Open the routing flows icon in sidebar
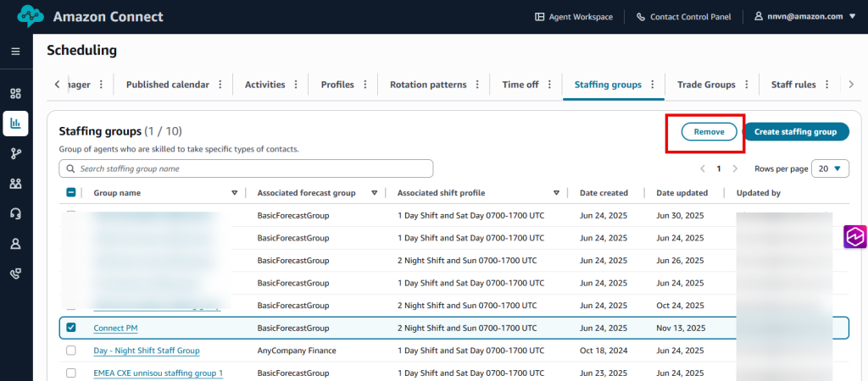This screenshot has height=381, width=868. coord(15,153)
